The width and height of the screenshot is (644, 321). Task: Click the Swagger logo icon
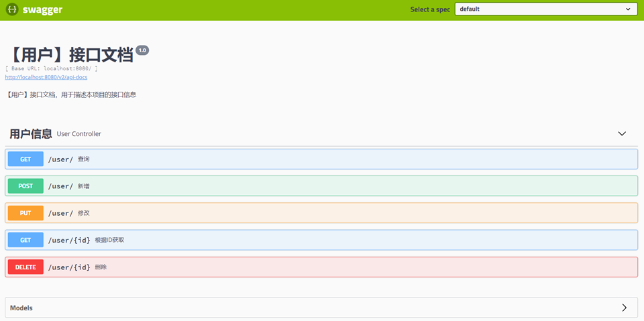pyautogui.click(x=11, y=9)
